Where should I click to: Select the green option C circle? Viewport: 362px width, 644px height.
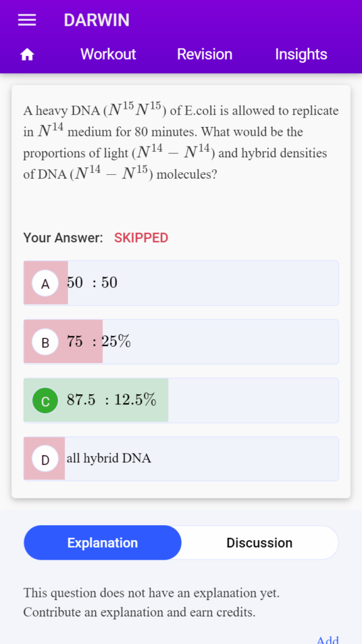pos(45,401)
